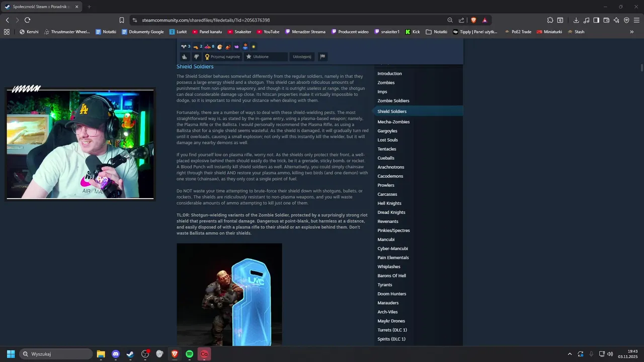The height and width of the screenshot is (362, 644).
Task: Open the Windows Start menu
Action: point(11,354)
